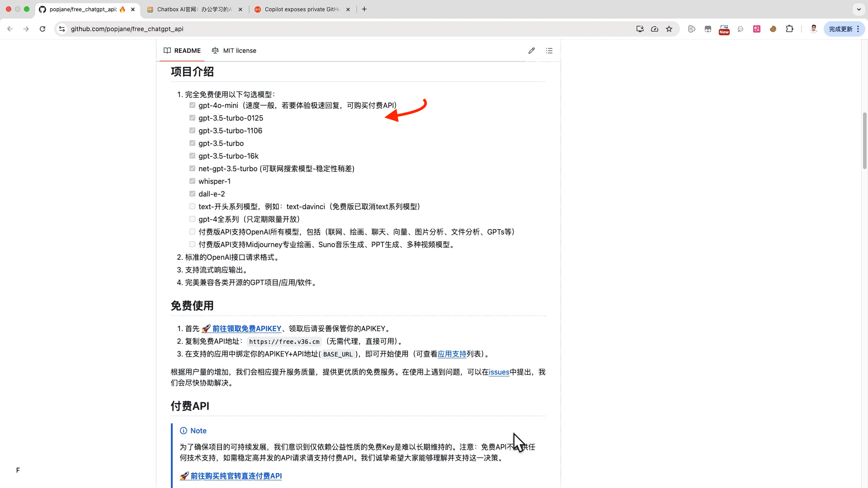Toggle the gpt-3.5-turbo-16k checkbox
This screenshot has width=868, height=488.
192,156
